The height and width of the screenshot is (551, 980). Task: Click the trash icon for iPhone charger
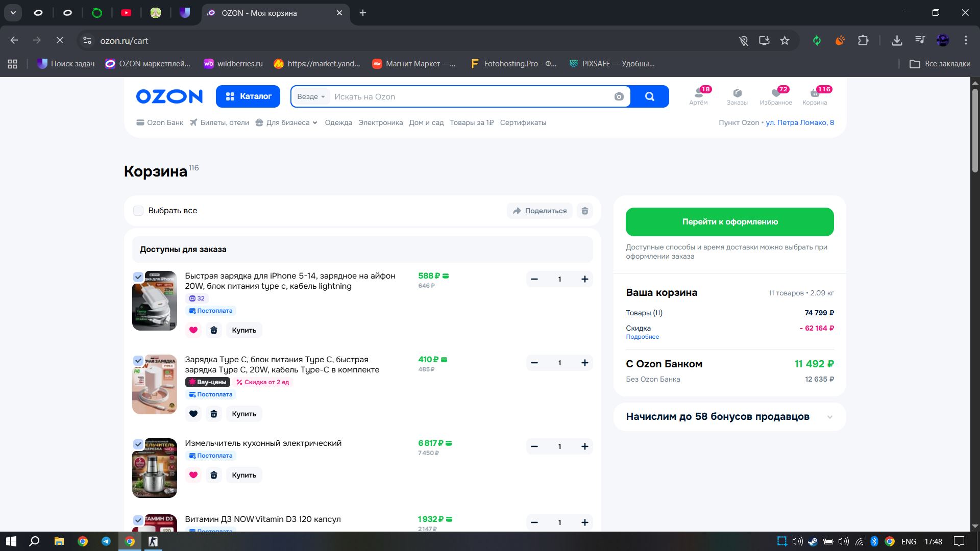(214, 330)
